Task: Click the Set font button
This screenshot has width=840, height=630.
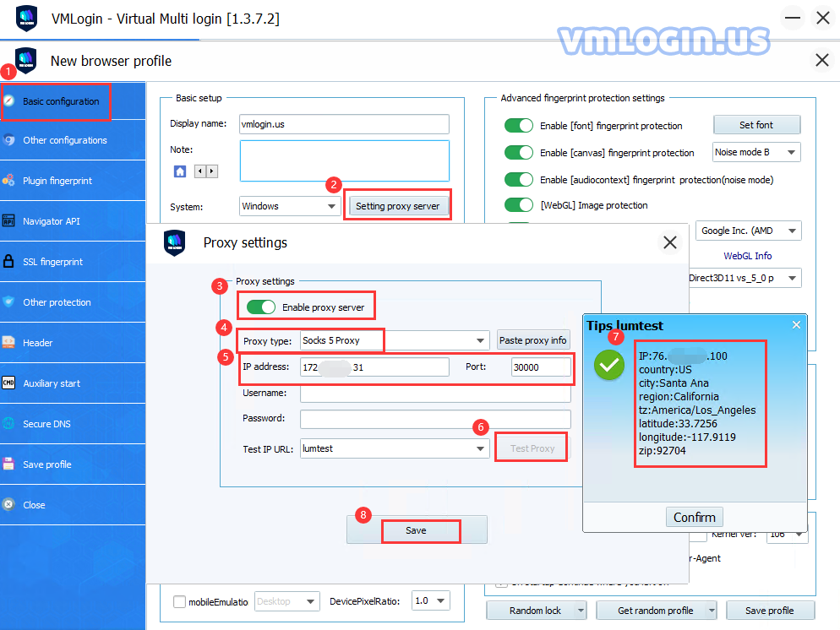Action: tap(756, 125)
